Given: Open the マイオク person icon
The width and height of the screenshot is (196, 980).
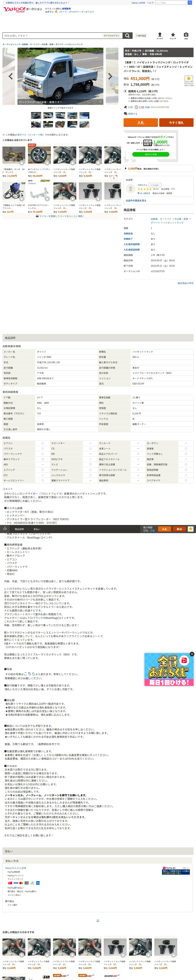Looking at the screenshot, I should pyautogui.click(x=160, y=35).
